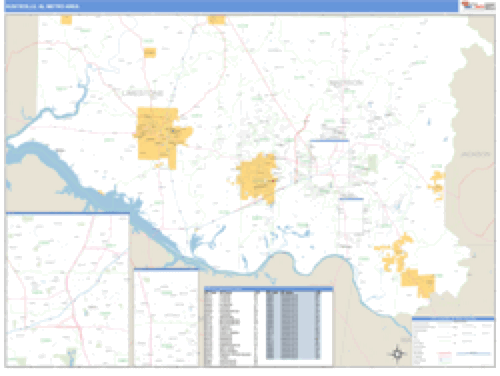Click the publisher logo at top right

pyautogui.click(x=478, y=6)
